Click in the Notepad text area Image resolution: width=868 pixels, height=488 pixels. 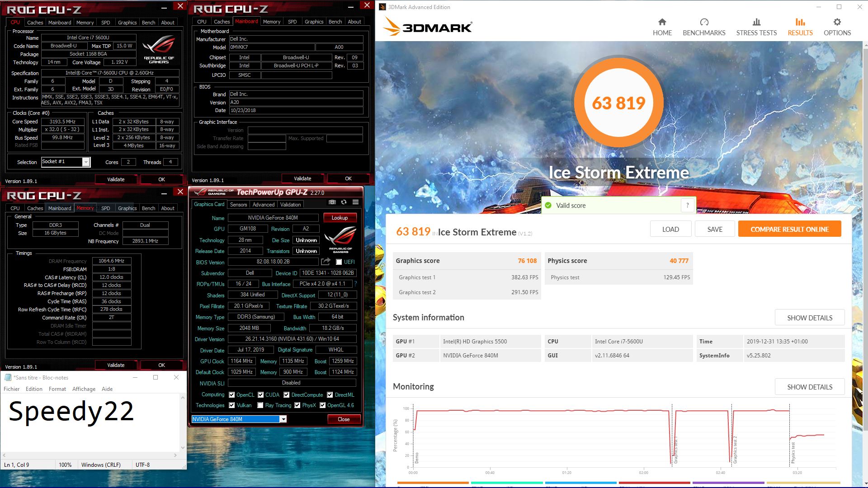pyautogui.click(x=90, y=422)
